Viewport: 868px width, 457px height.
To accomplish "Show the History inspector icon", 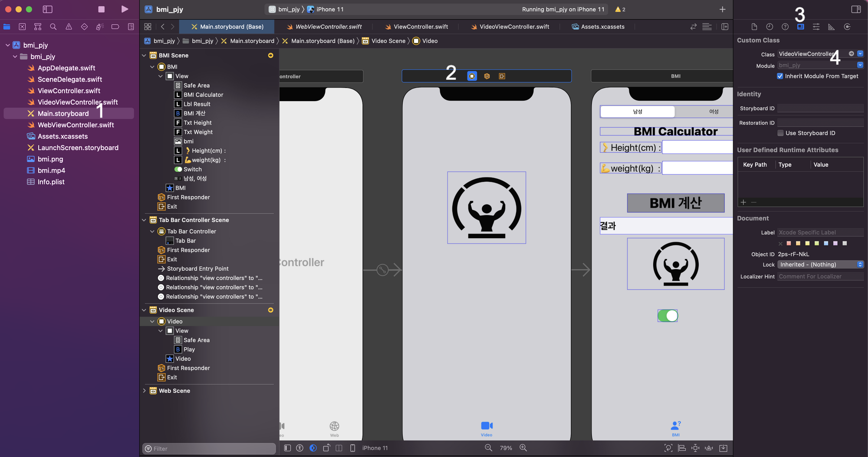I will tap(769, 27).
